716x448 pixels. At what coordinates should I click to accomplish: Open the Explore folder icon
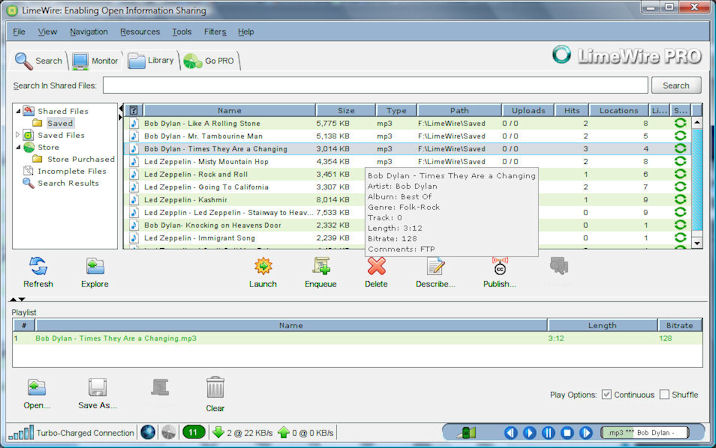[x=95, y=267]
